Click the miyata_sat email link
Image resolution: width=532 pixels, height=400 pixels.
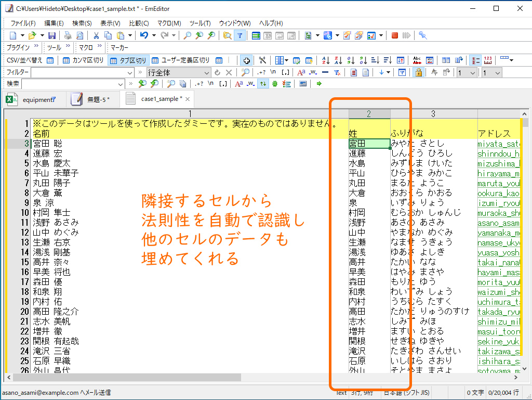point(498,144)
